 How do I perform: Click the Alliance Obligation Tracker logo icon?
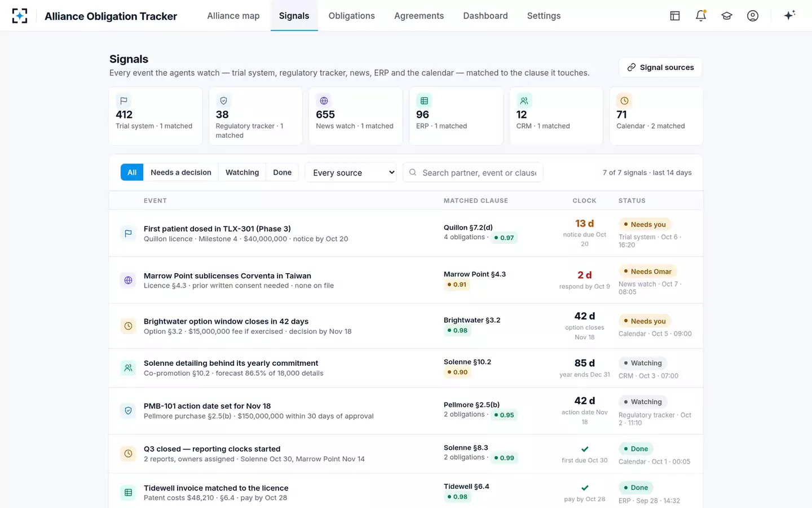click(20, 16)
